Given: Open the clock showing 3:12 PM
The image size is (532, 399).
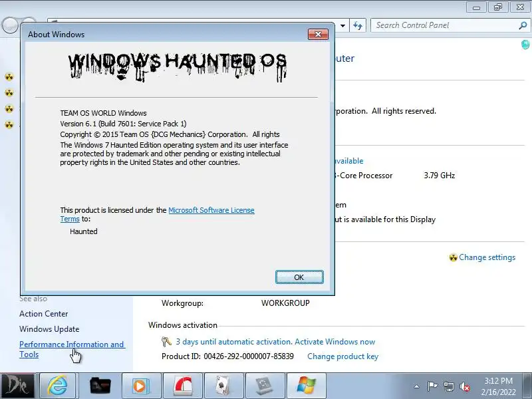Looking at the screenshot, I should (498, 386).
